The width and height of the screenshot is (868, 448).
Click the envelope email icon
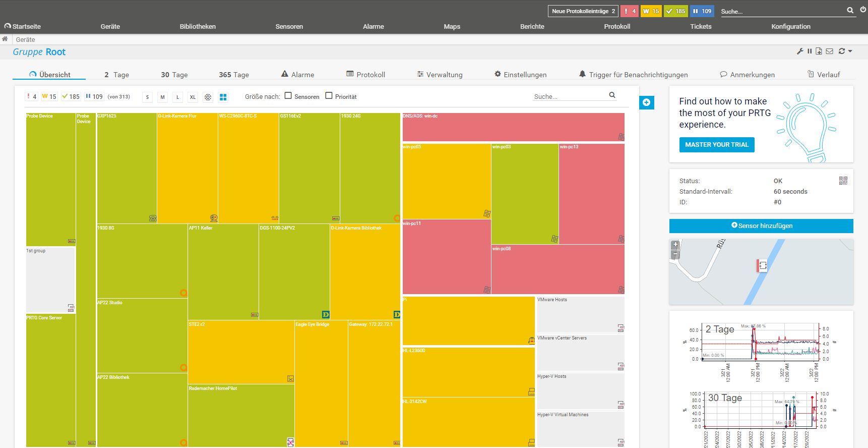pos(829,51)
